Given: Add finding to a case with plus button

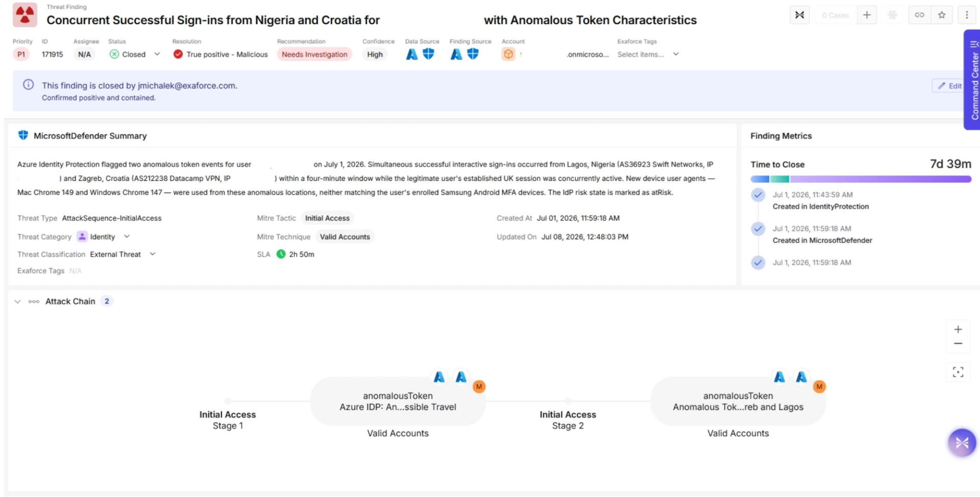Looking at the screenshot, I should tap(867, 15).
